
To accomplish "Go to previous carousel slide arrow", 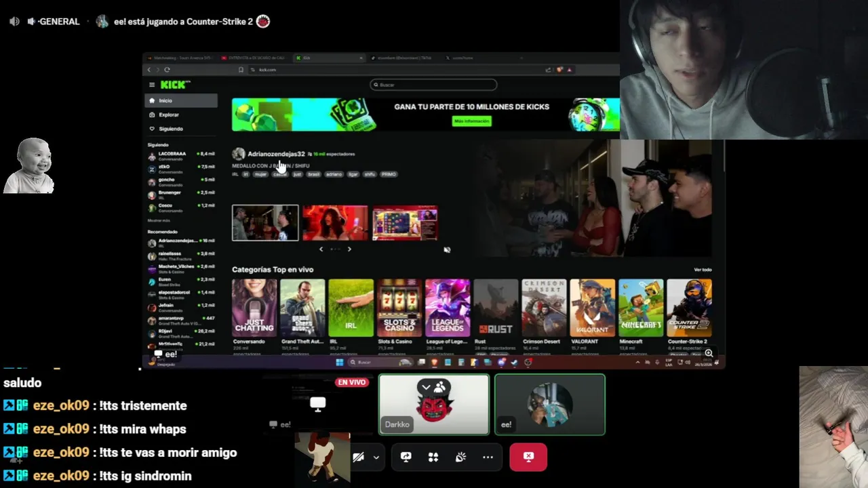I will pos(321,249).
